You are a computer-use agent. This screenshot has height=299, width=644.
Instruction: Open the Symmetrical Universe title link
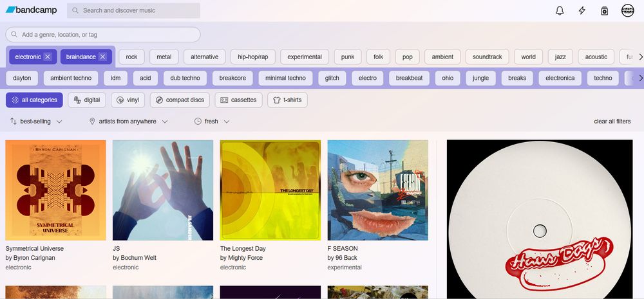pyautogui.click(x=35, y=249)
